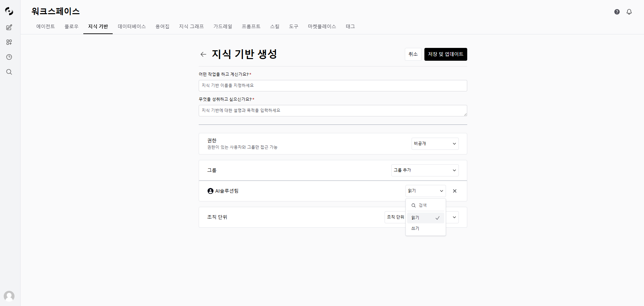Open the help question mark icon
The width and height of the screenshot is (644, 306).
click(617, 12)
